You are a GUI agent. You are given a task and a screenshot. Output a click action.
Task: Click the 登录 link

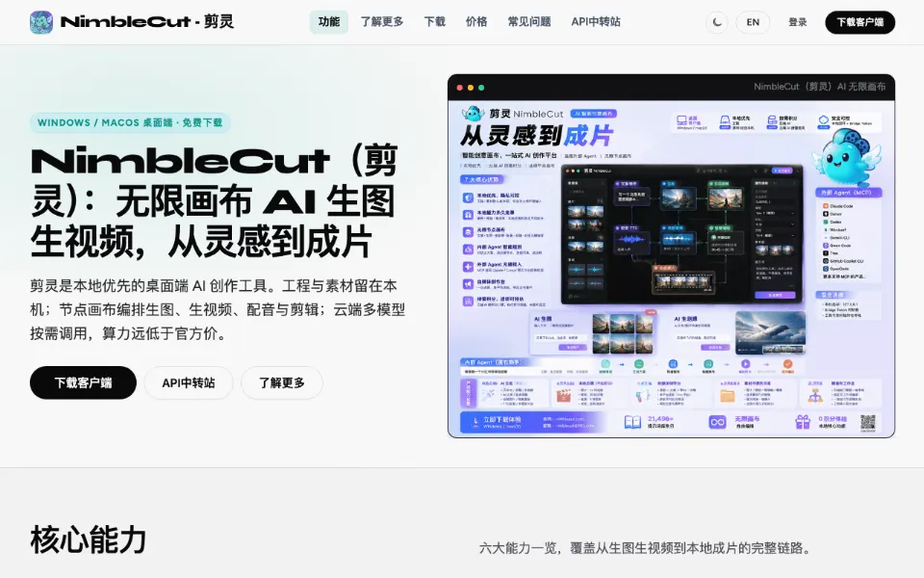[797, 22]
